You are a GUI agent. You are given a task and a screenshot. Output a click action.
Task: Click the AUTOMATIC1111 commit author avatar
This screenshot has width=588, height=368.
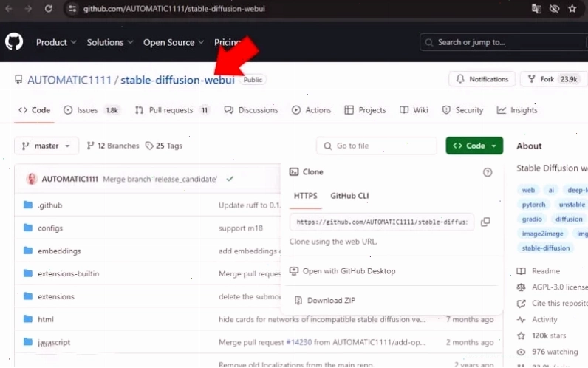click(32, 179)
